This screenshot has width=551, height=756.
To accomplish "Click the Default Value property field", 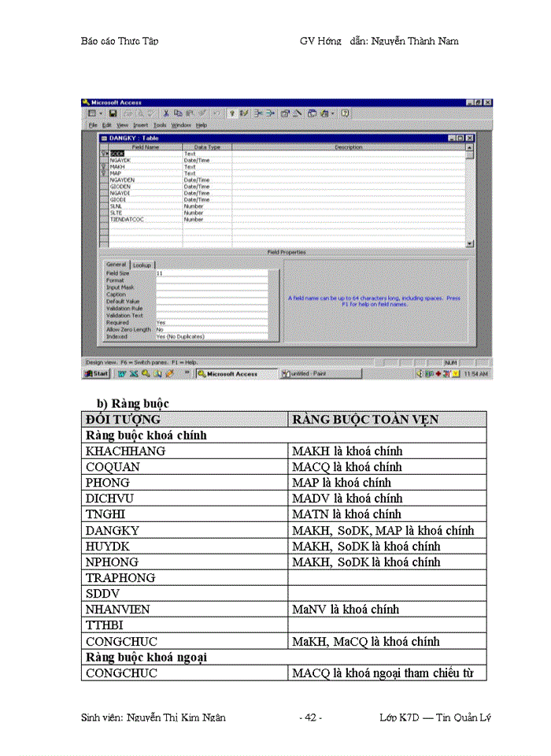I will [x=212, y=302].
